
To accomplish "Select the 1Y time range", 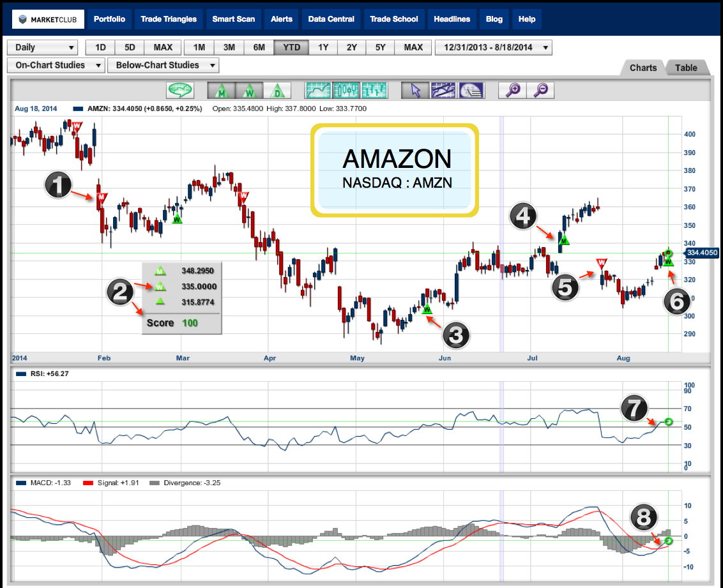I will [x=323, y=47].
